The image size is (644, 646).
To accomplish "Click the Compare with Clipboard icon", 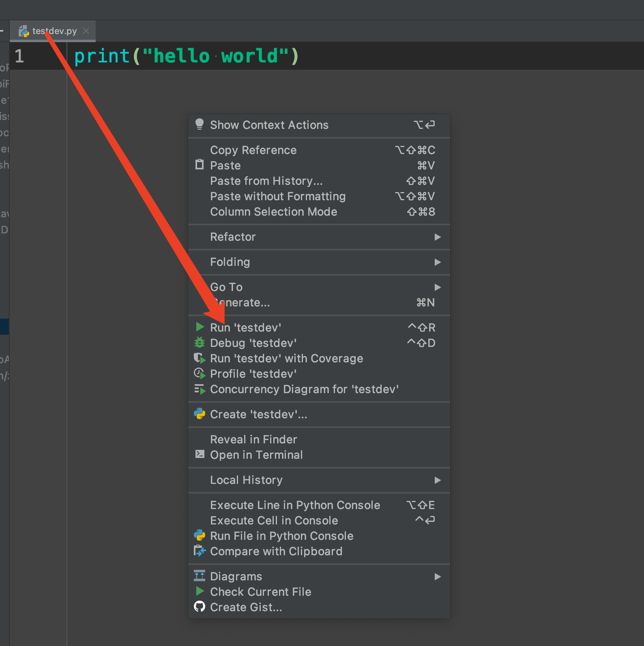I will tap(200, 551).
